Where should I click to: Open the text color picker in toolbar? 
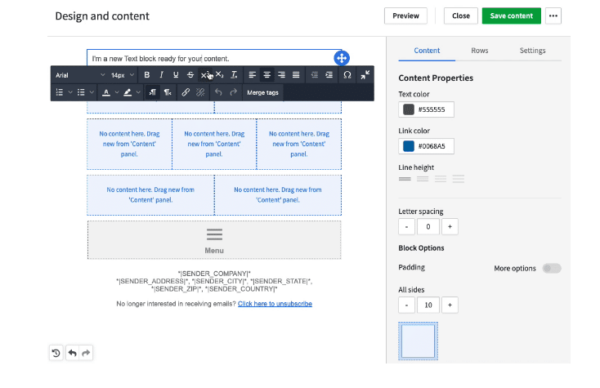(106, 92)
